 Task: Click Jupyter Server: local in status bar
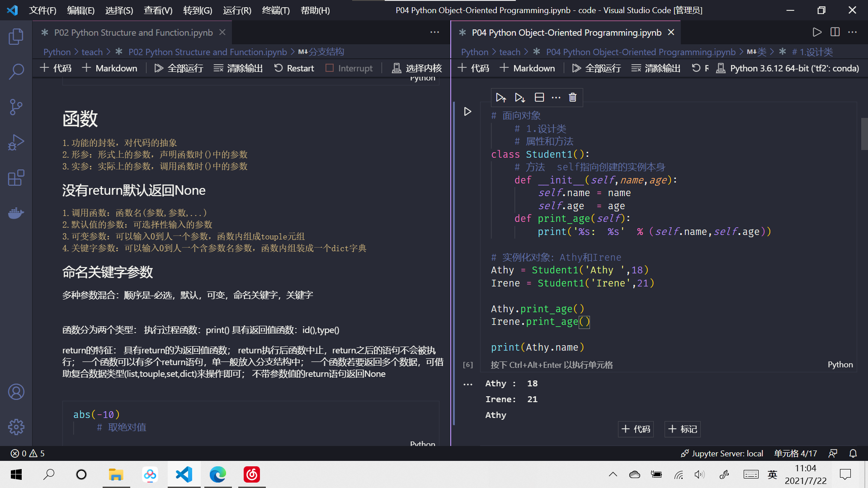point(722,453)
